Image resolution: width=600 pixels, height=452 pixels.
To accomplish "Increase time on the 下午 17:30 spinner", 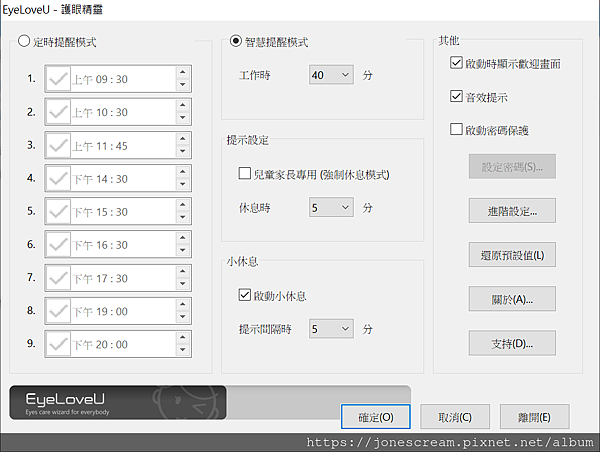I will click(x=183, y=271).
